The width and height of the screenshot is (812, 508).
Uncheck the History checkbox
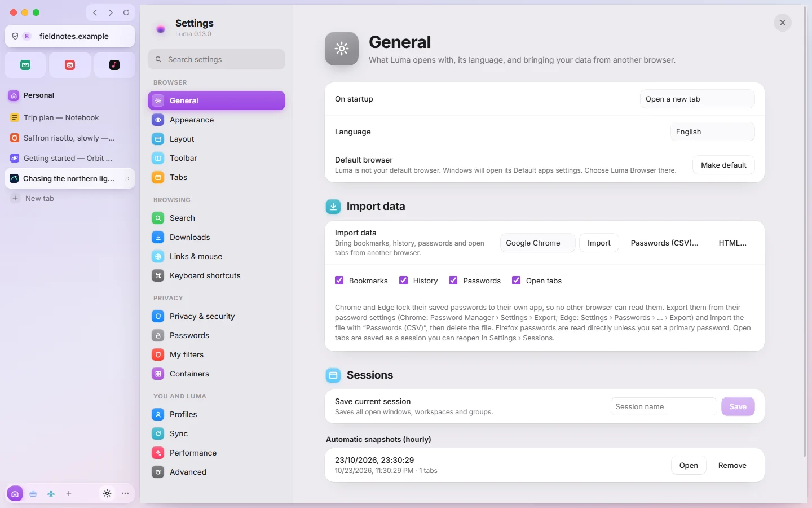pyautogui.click(x=404, y=281)
